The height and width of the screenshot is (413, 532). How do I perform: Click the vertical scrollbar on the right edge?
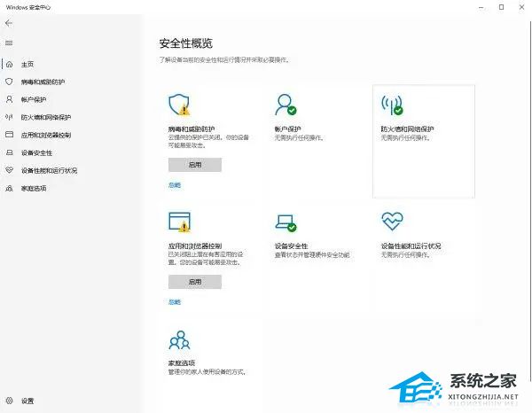click(530, 200)
